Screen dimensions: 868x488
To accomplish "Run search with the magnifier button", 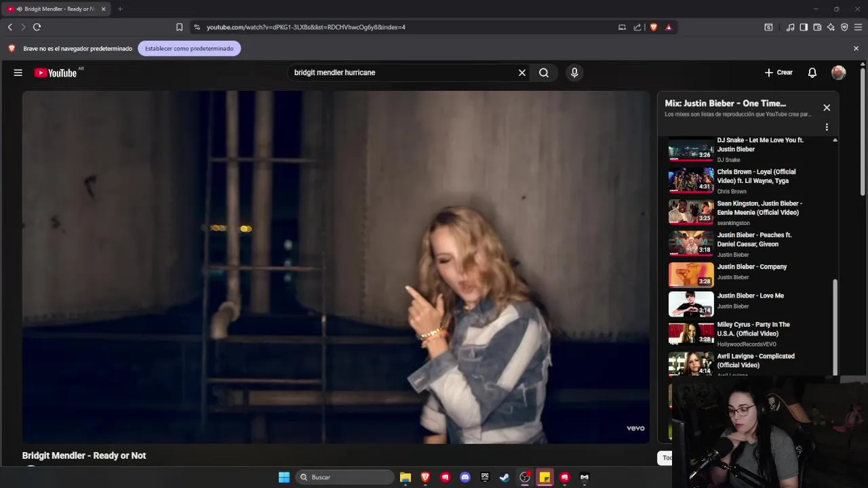I will (x=544, y=73).
